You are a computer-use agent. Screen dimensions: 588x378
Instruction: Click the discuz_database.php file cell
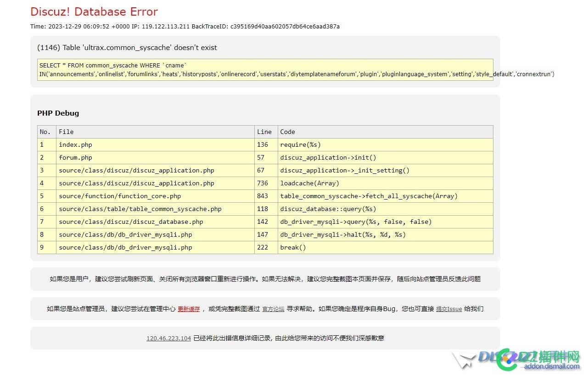coord(155,222)
